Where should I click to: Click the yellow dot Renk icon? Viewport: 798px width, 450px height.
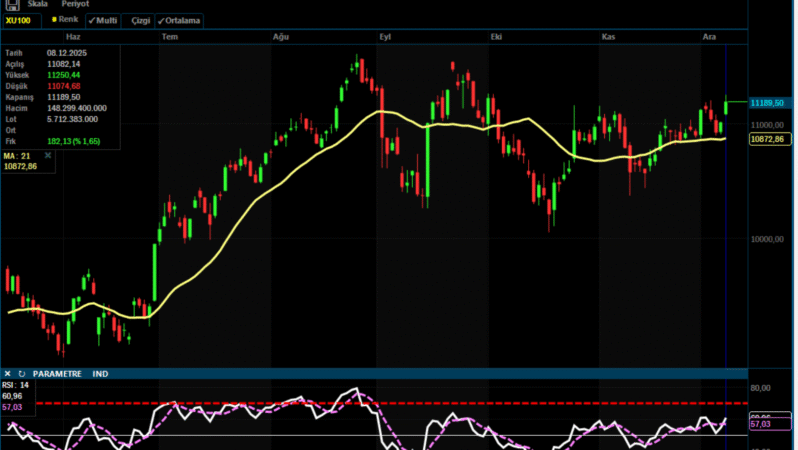(54, 20)
